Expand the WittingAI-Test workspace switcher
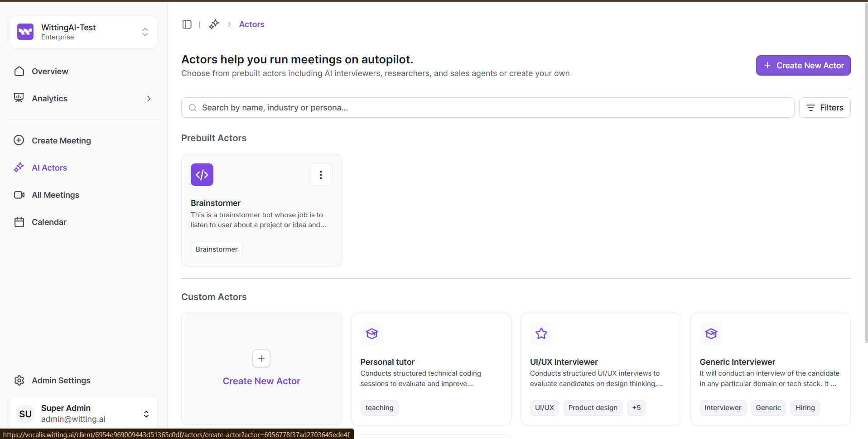Viewport: 868px width, 439px height. tap(145, 32)
